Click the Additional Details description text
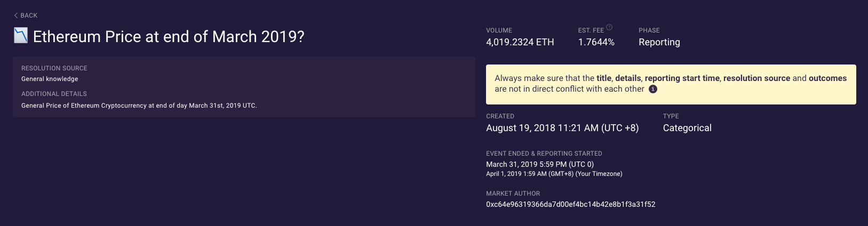This screenshot has width=868, height=226. click(x=139, y=106)
